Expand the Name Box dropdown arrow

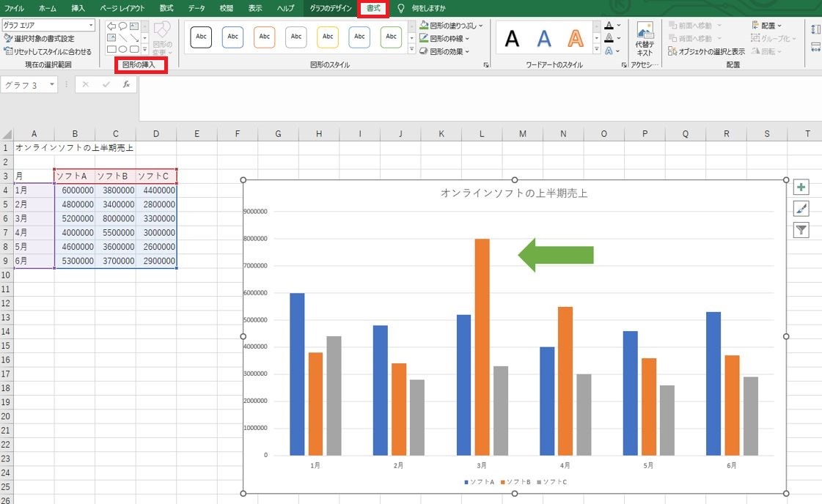[52, 84]
